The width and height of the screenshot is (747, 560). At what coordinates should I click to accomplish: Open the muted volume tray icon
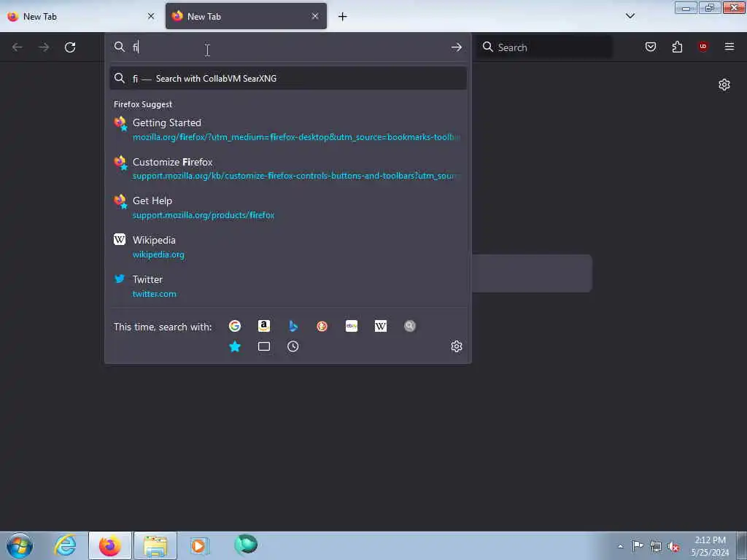click(673, 547)
